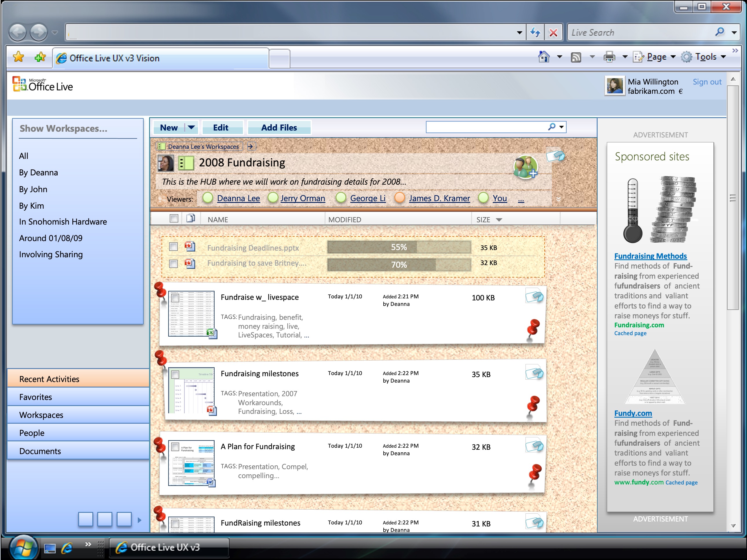Check the FundRaising milestones 31 KB checkbox

(175, 524)
